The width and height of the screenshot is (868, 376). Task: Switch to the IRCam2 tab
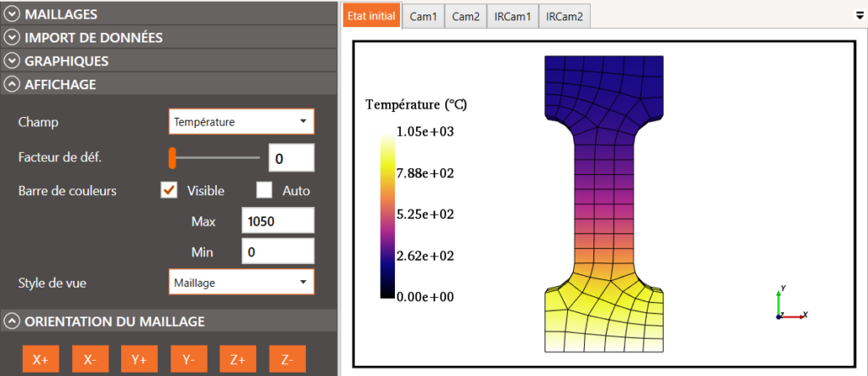[564, 17]
